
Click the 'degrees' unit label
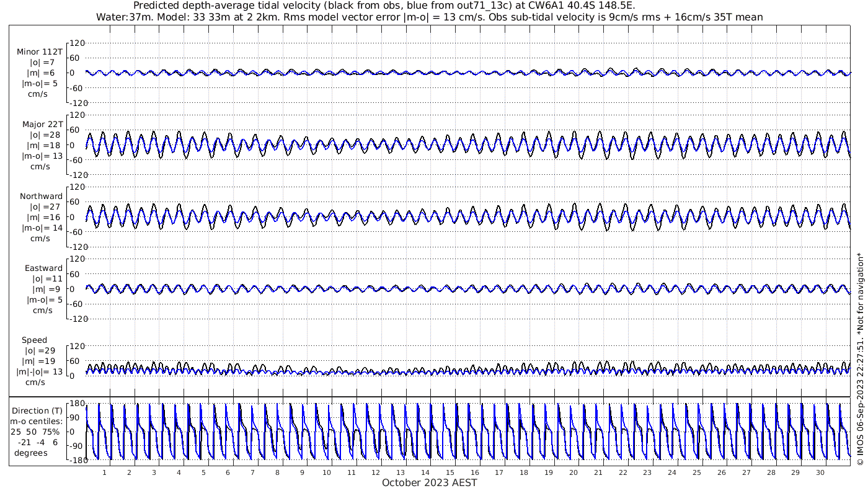[31, 453]
